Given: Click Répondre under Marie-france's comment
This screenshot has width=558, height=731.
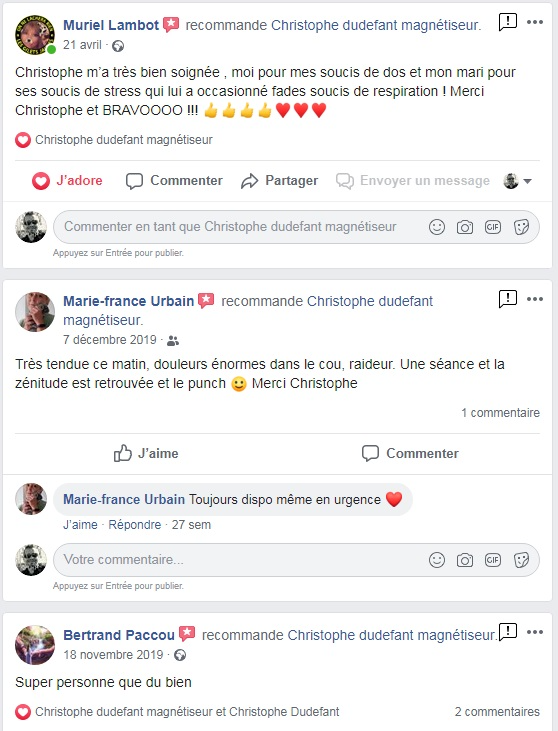Looking at the screenshot, I should [135, 524].
